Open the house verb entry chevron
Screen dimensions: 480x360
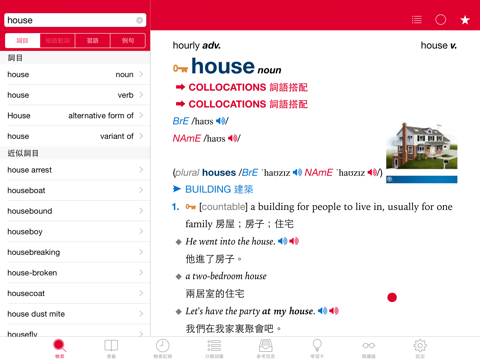click(x=141, y=95)
